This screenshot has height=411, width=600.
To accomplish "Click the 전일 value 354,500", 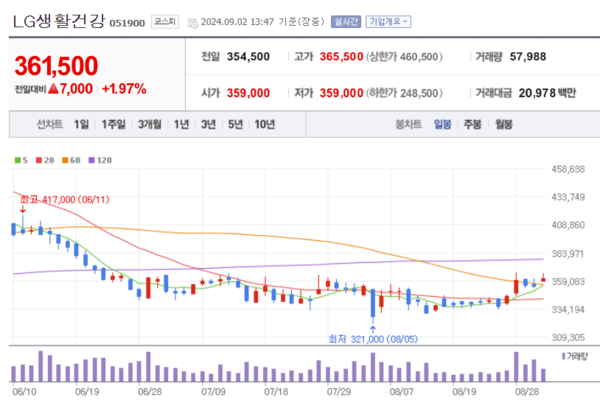I will pyautogui.click(x=248, y=57).
